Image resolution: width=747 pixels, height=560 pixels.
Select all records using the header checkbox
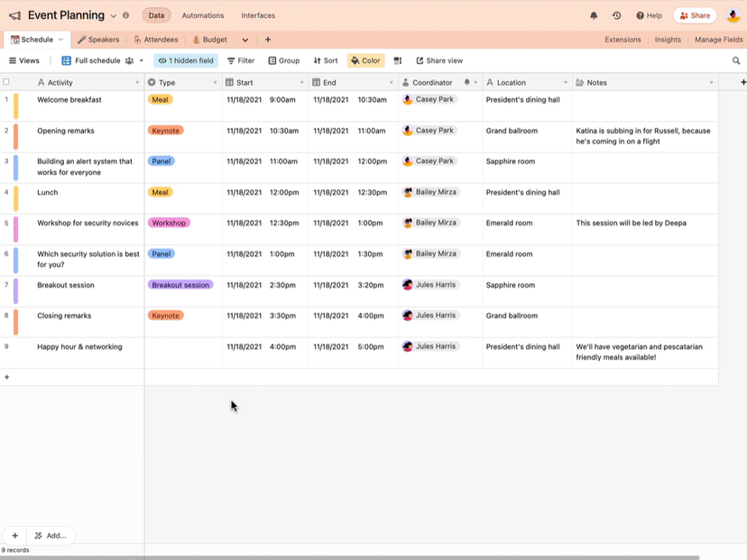[6, 81]
